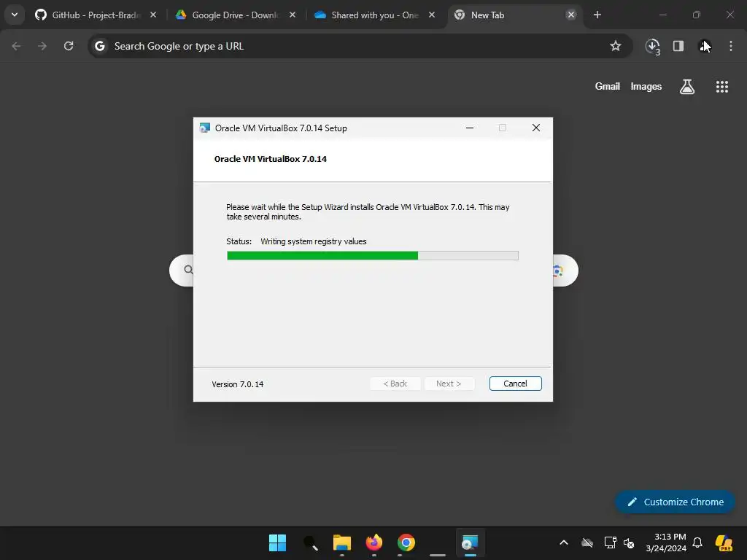Open File Explorer from the taskbar
This screenshot has width=747, height=560.
tap(341, 542)
